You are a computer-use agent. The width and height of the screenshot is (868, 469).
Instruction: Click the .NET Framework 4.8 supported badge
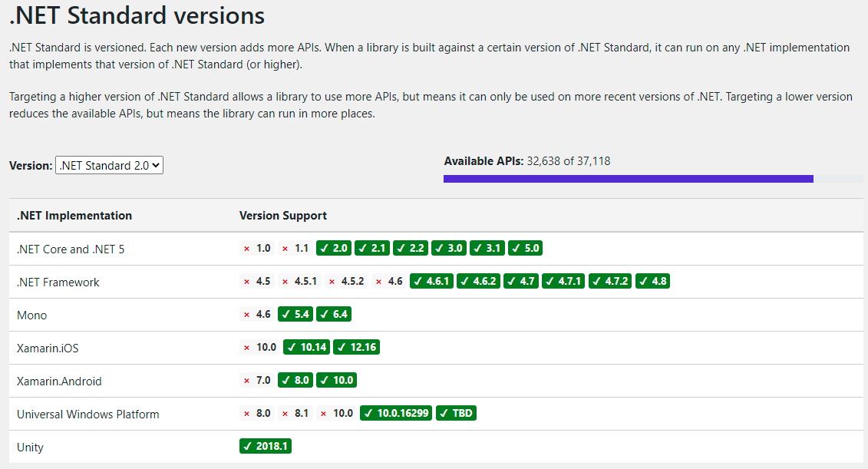click(652, 281)
